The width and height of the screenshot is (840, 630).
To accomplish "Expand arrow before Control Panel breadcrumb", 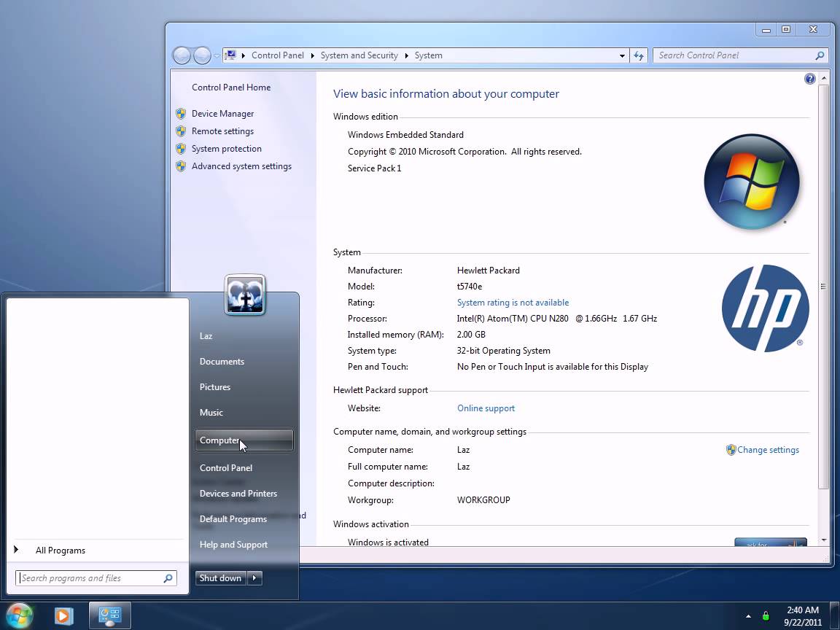I will (x=244, y=55).
